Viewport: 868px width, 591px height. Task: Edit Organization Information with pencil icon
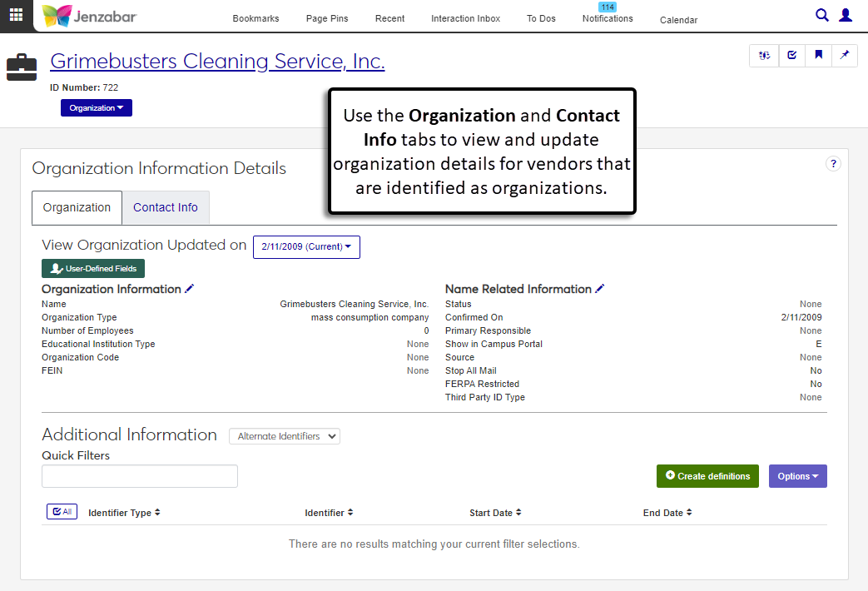pyautogui.click(x=190, y=289)
